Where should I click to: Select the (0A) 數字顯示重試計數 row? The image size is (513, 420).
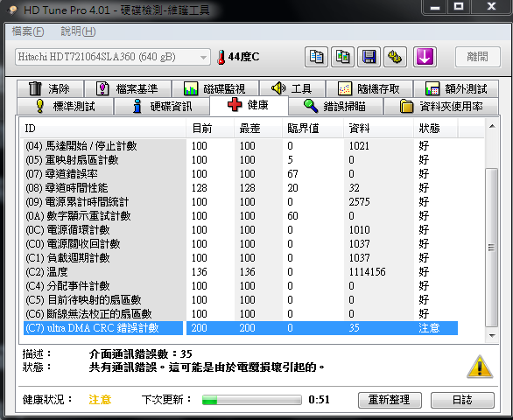[x=241, y=216]
